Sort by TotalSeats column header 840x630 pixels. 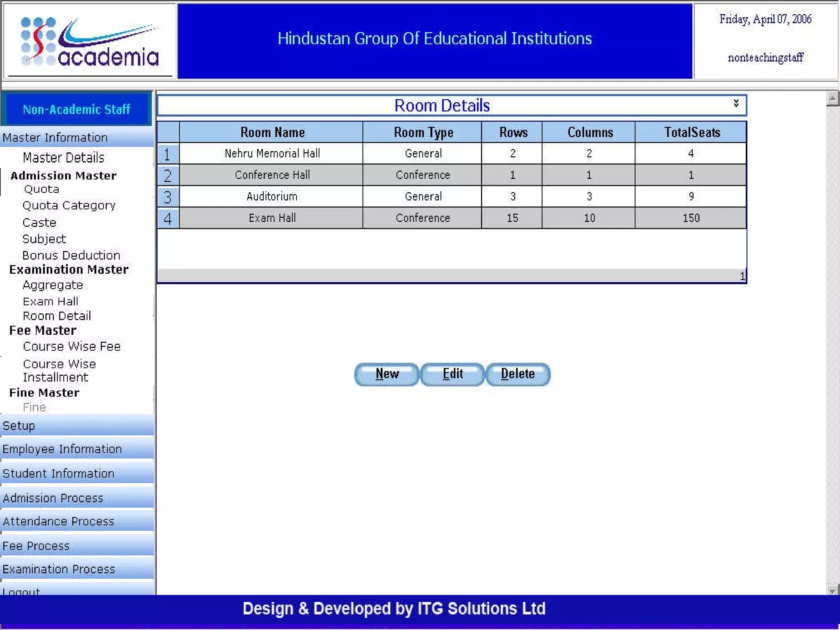point(692,132)
